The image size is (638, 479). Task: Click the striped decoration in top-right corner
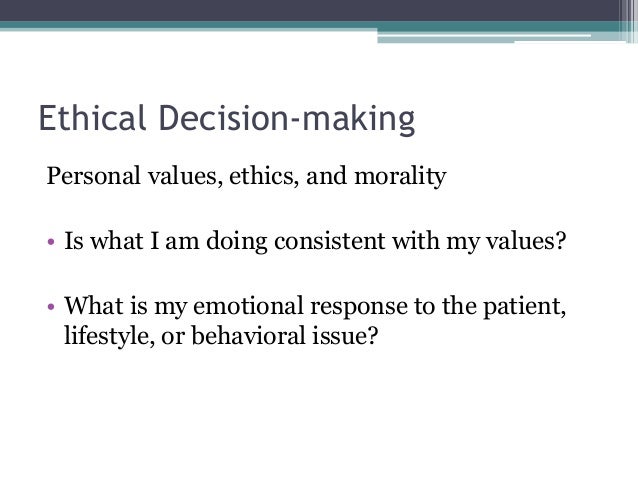point(628,21)
